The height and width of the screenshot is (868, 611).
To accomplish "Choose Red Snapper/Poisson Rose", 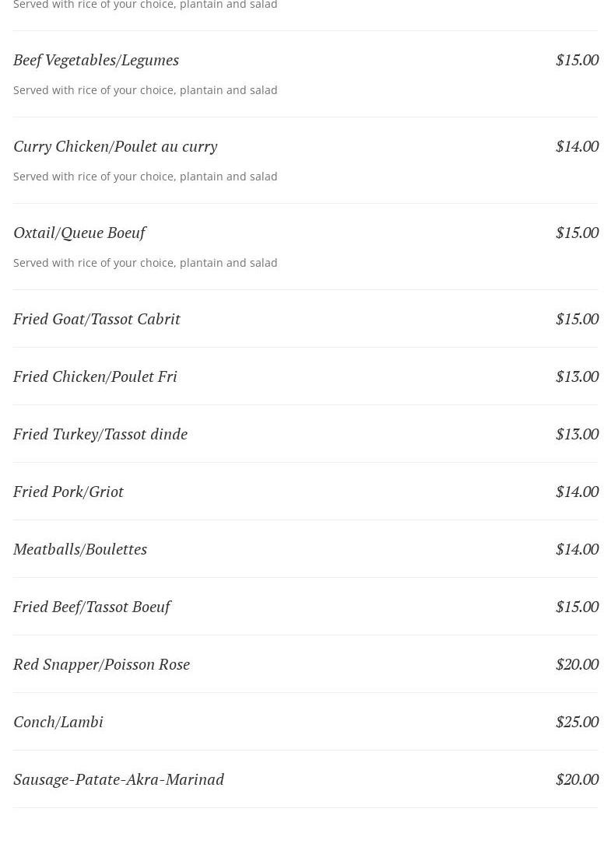I will pyautogui.click(x=101, y=664).
